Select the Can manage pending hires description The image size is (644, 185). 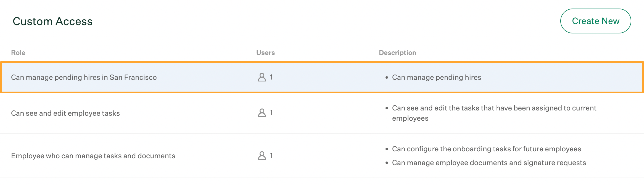tap(437, 77)
